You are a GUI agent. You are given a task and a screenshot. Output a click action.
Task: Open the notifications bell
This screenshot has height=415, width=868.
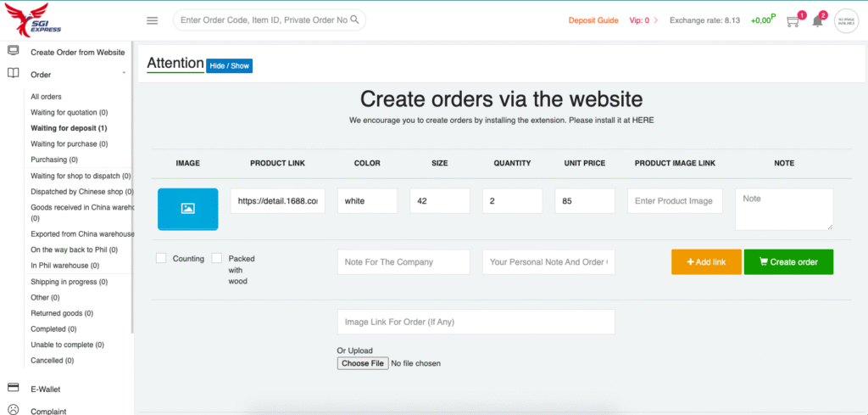pyautogui.click(x=817, y=21)
